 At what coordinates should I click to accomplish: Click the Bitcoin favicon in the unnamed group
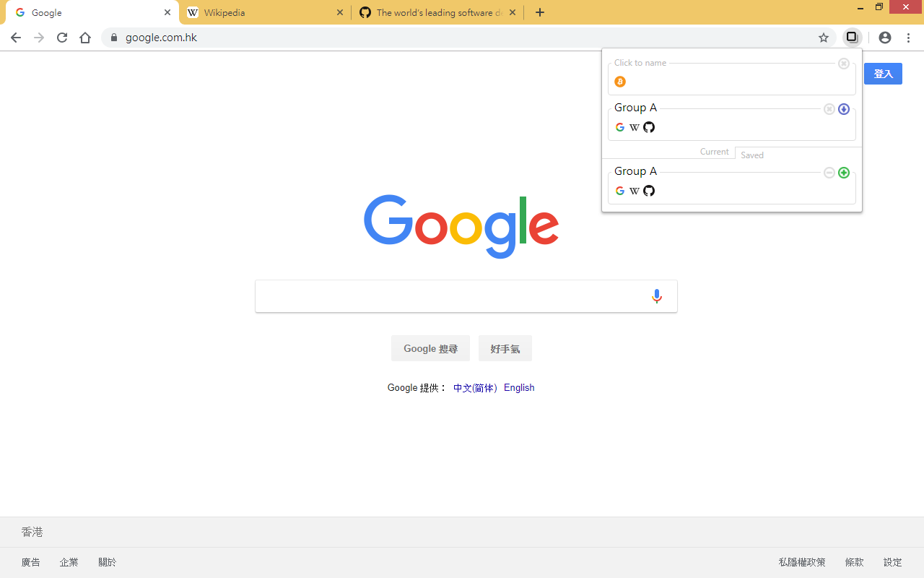pos(619,82)
